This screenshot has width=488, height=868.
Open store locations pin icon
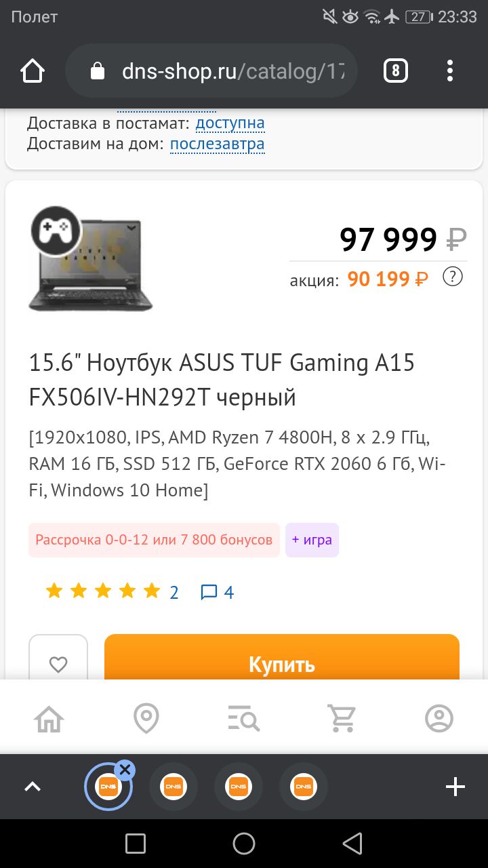tap(146, 718)
